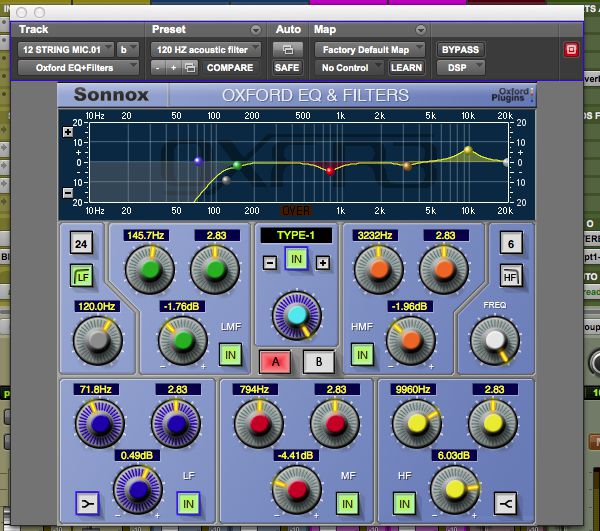Open the 12 STRING MIC.01 track dropdown
The height and width of the screenshot is (531, 600).
click(x=66, y=50)
